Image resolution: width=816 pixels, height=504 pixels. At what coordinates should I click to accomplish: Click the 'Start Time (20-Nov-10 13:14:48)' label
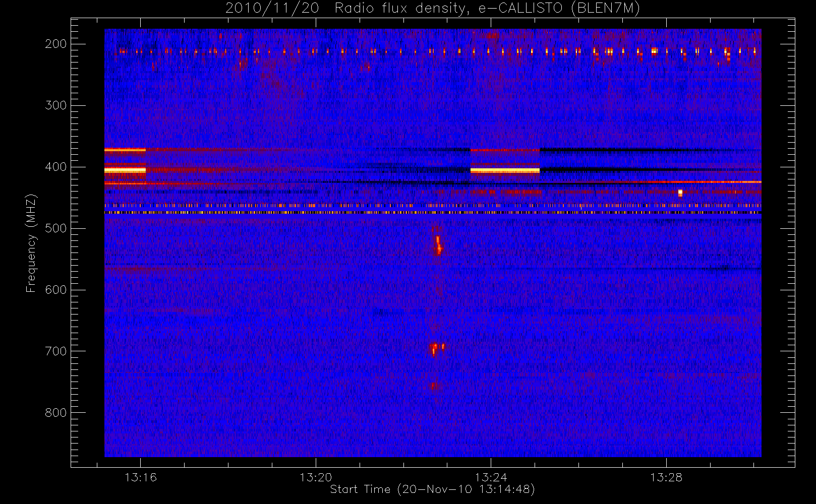(432, 489)
